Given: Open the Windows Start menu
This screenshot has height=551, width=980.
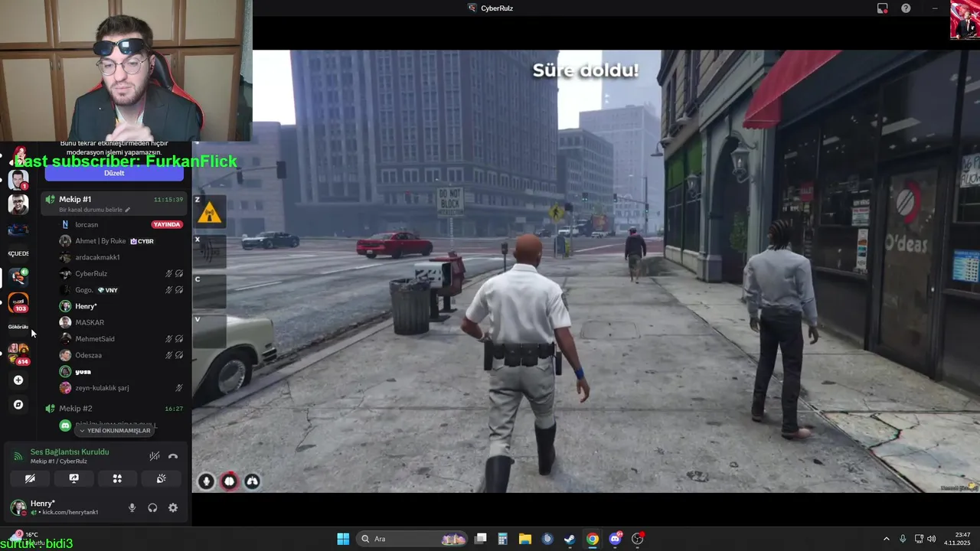Looking at the screenshot, I should [x=343, y=539].
